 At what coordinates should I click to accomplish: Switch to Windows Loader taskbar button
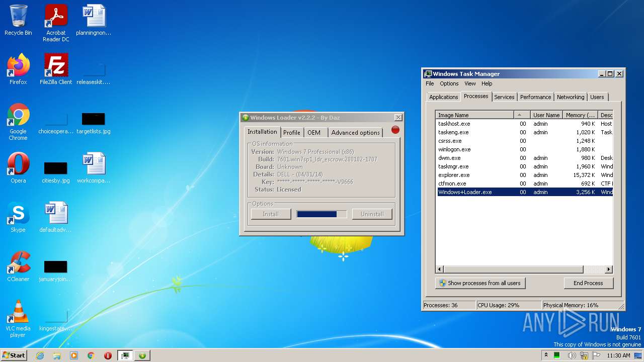click(142, 355)
